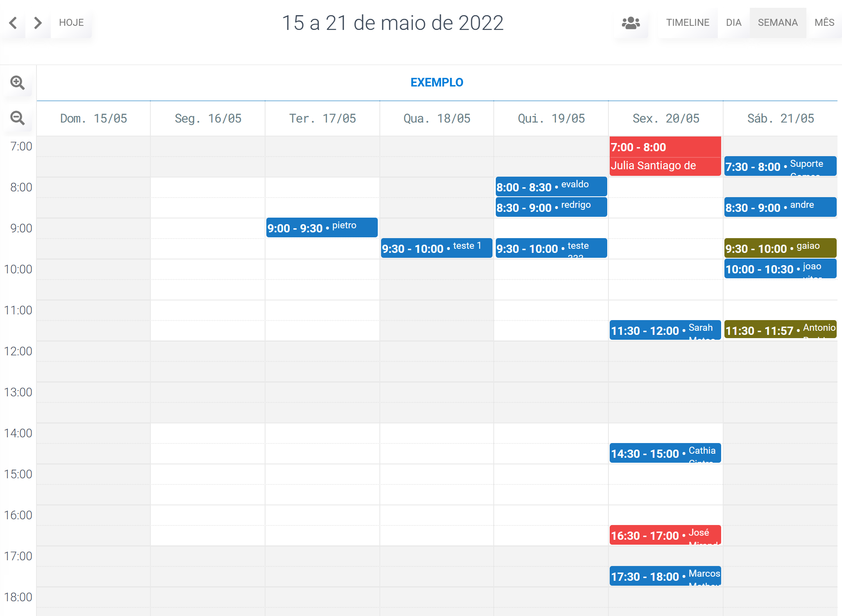Click the zoom out magnifier icon
Screen dimensions: 842x616
pos(18,118)
